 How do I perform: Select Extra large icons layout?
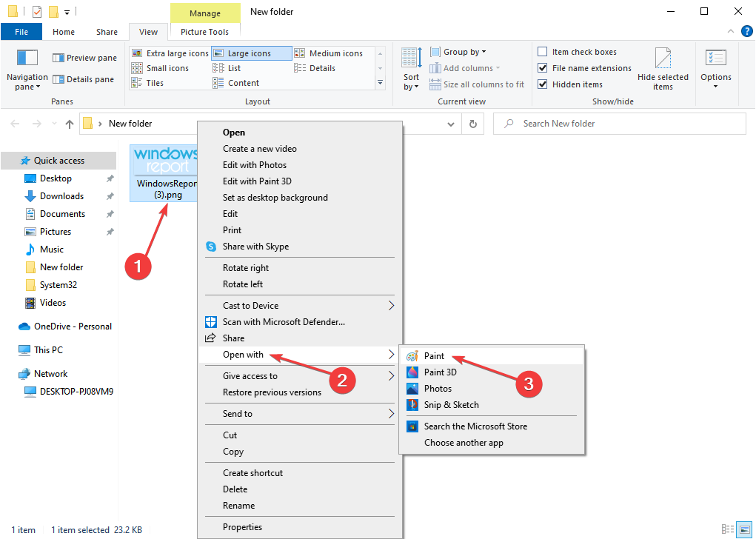pyautogui.click(x=170, y=53)
